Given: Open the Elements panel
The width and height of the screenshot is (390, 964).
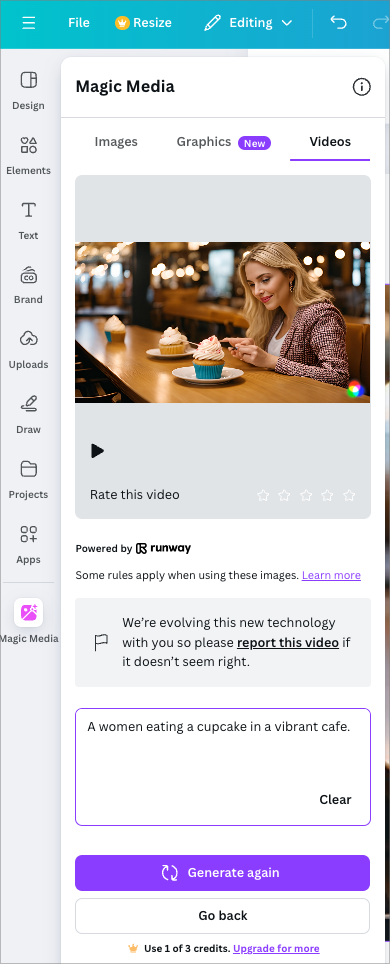Looking at the screenshot, I should pyautogui.click(x=28, y=155).
